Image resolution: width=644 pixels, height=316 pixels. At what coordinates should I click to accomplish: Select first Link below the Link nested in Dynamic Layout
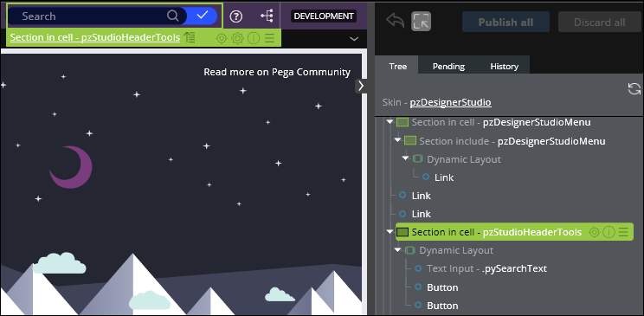click(x=421, y=196)
